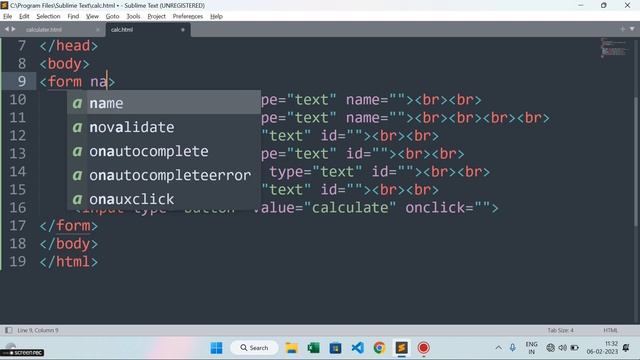Open Excel from taskbar

click(313, 348)
